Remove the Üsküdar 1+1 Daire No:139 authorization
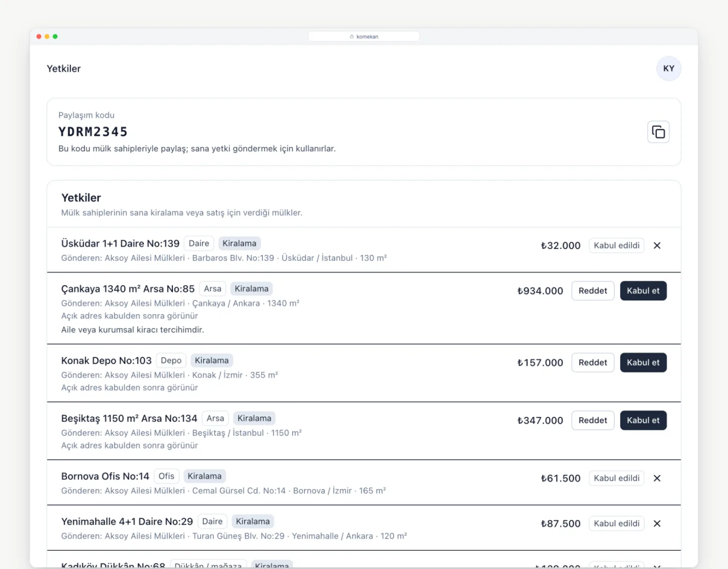 (657, 245)
